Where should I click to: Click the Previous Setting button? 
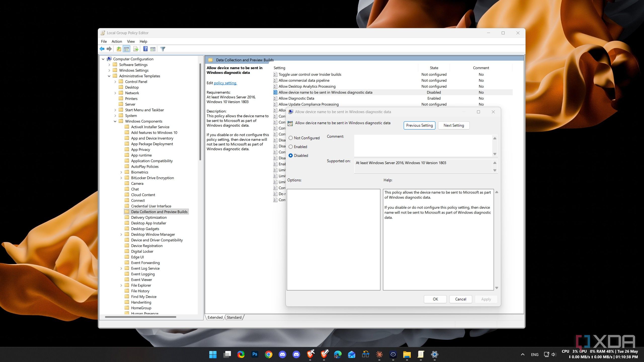point(419,125)
